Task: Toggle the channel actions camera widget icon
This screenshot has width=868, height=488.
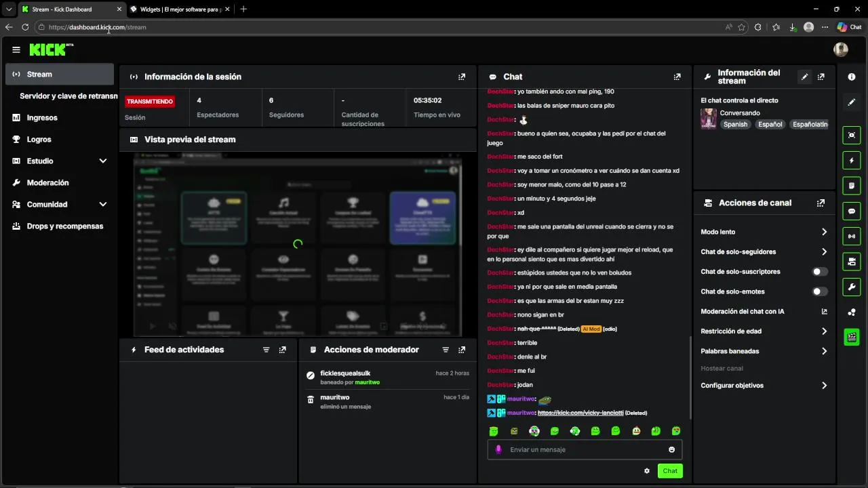Action: [x=852, y=262]
